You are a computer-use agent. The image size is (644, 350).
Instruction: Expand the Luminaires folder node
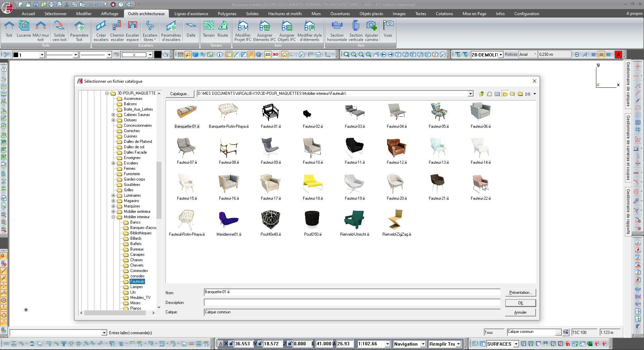pyautogui.click(x=113, y=195)
